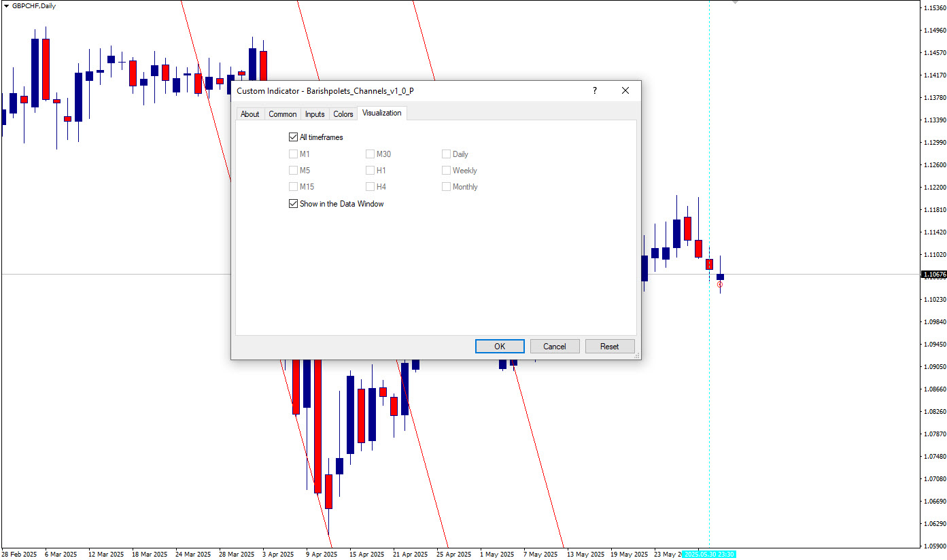Click the GBPCHF,Daily chart title arrow
Screen dimensions: 947x560
point(6,5)
